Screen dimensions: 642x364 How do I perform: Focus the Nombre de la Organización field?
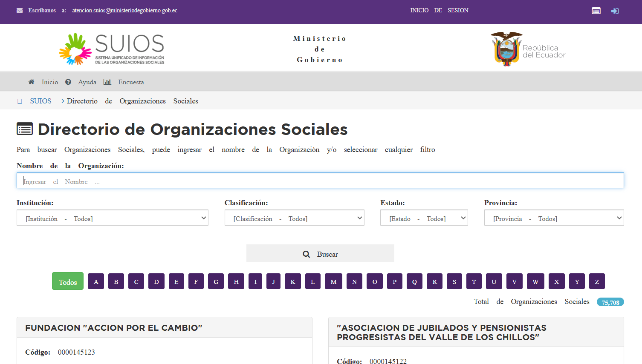tap(320, 181)
